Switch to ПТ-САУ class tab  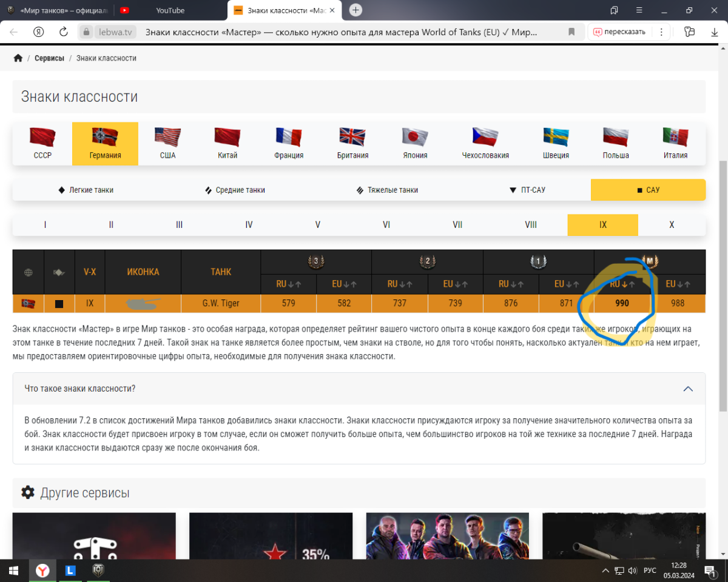(527, 190)
